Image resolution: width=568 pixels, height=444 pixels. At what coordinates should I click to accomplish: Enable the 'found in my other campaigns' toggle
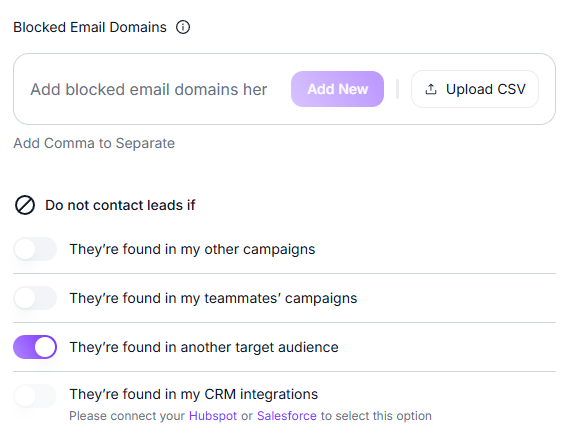(x=35, y=249)
